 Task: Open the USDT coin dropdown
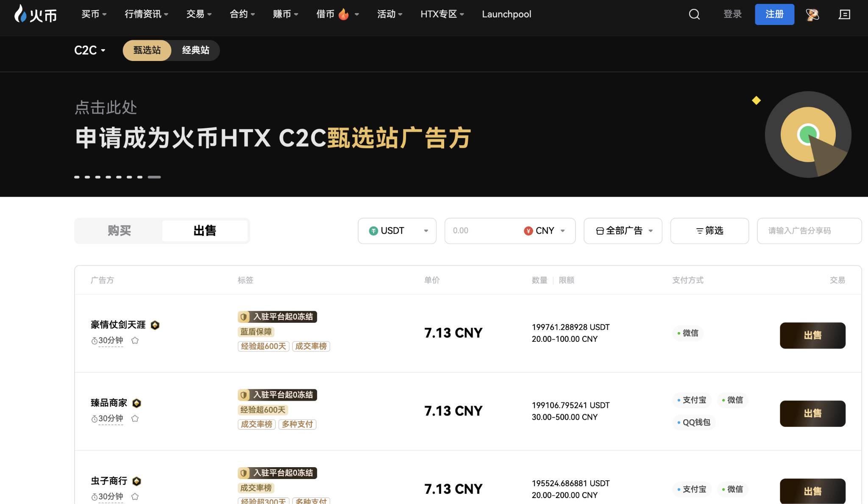426,231
